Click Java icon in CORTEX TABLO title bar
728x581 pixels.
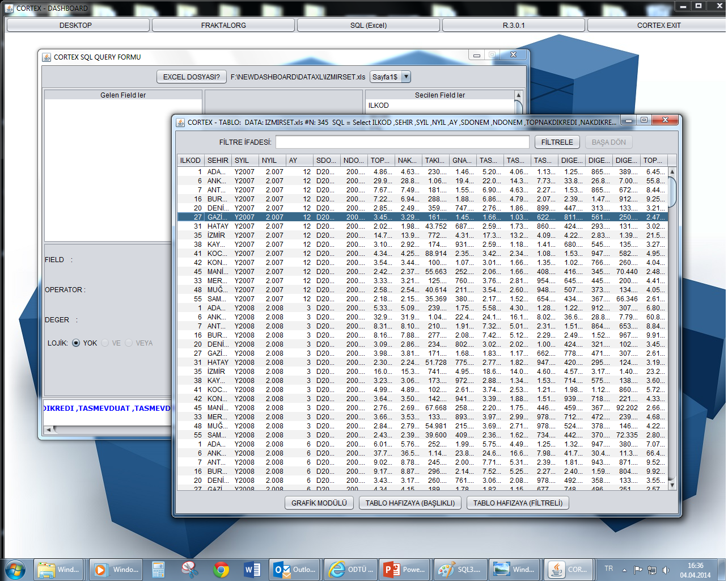pos(180,122)
